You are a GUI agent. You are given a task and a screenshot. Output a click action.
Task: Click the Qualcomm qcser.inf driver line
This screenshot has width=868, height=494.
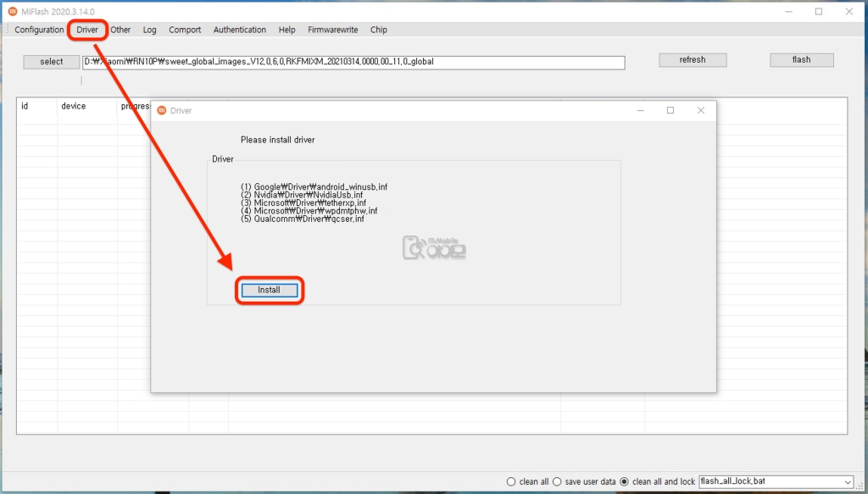303,219
